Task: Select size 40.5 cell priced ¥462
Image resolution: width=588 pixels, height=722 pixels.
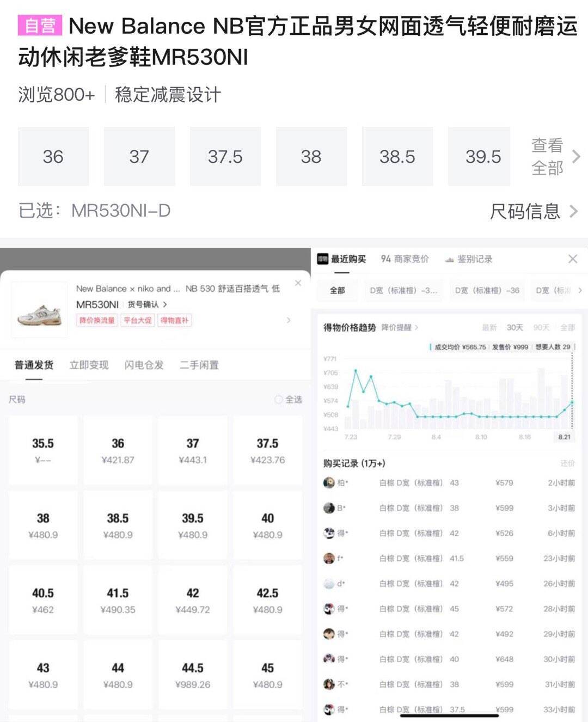Action: click(x=43, y=600)
